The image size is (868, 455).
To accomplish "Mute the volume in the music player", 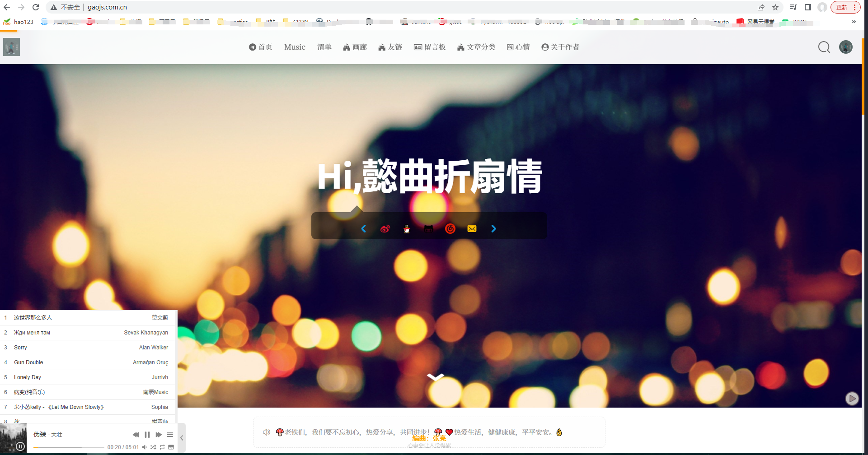I will pyautogui.click(x=144, y=447).
